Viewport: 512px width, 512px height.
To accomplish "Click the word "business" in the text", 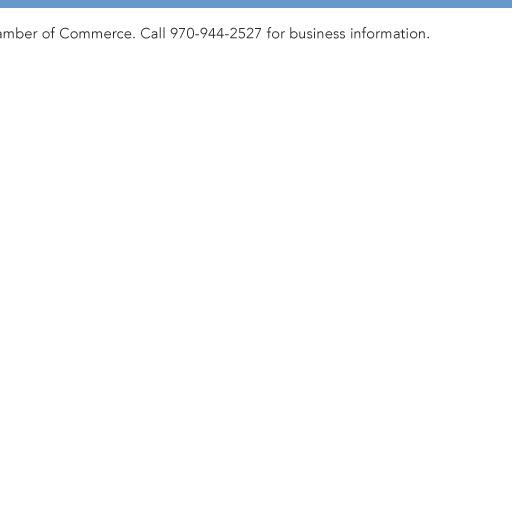I will click(317, 34).
